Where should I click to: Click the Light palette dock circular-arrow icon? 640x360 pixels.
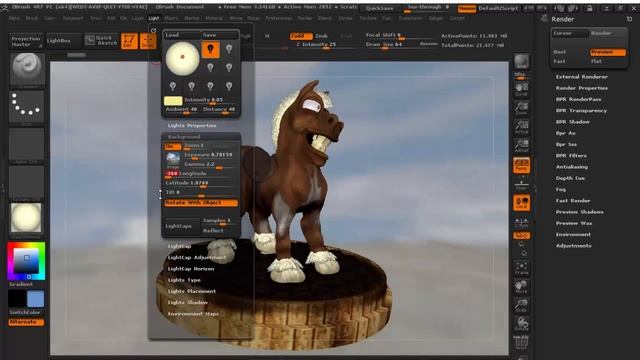[x=153, y=30]
